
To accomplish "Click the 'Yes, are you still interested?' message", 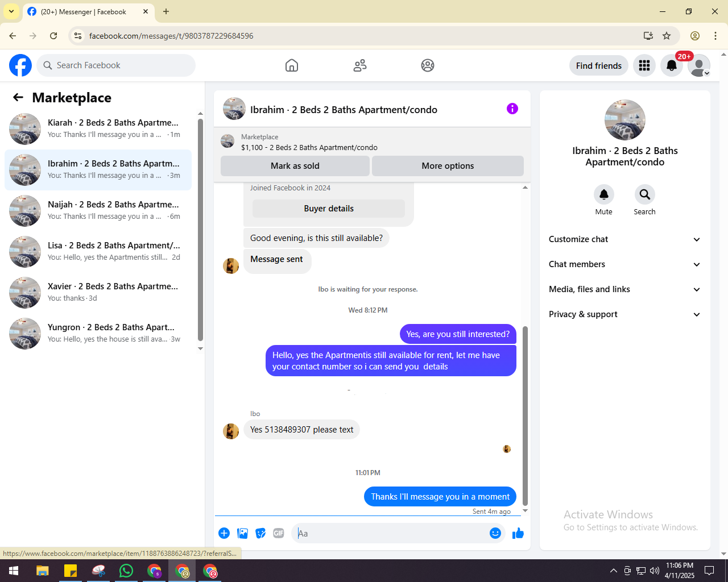I will coord(458,334).
